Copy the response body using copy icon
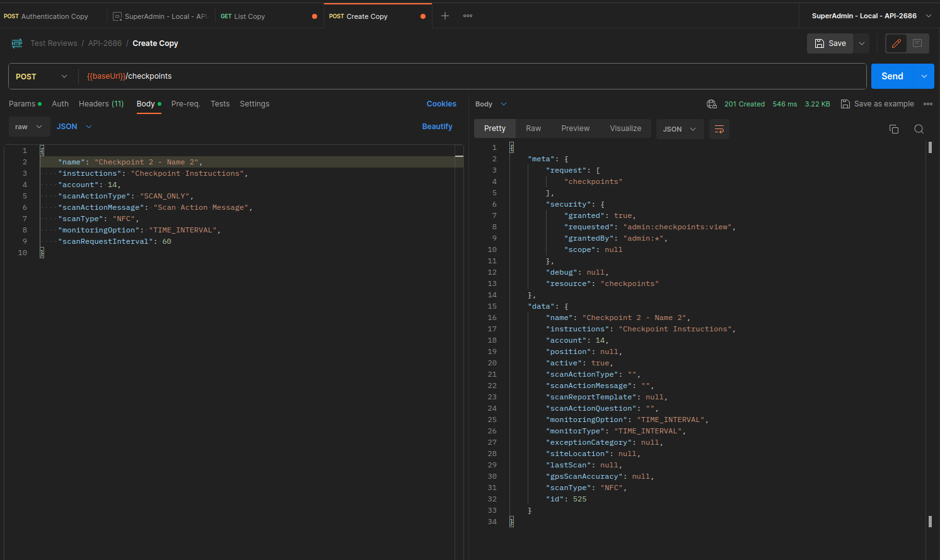Image resolution: width=940 pixels, height=560 pixels. [x=894, y=129]
